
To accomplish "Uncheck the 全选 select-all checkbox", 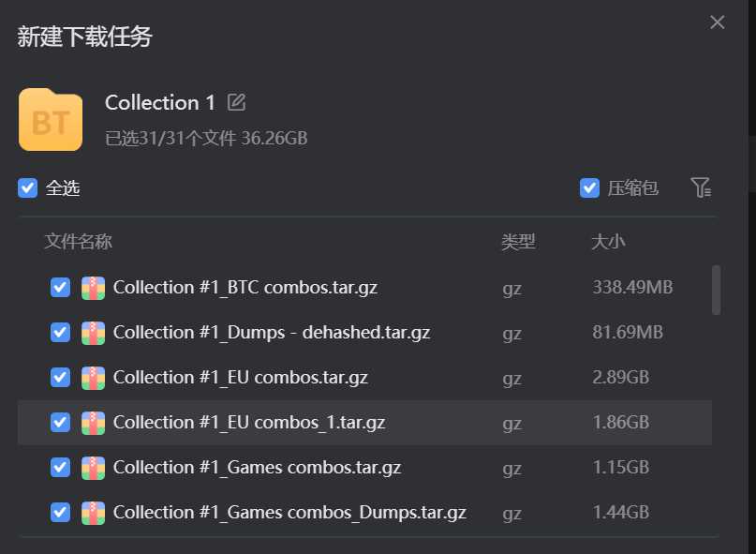I will 27,187.
